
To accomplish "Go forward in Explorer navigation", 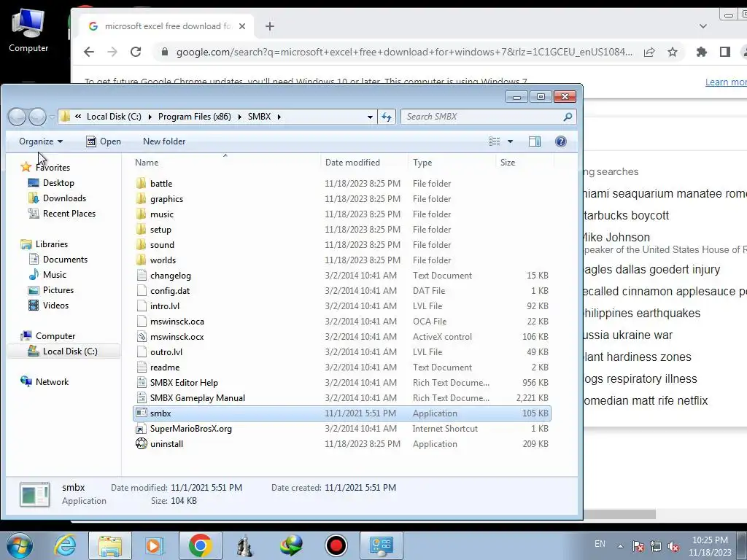I will point(37,116).
